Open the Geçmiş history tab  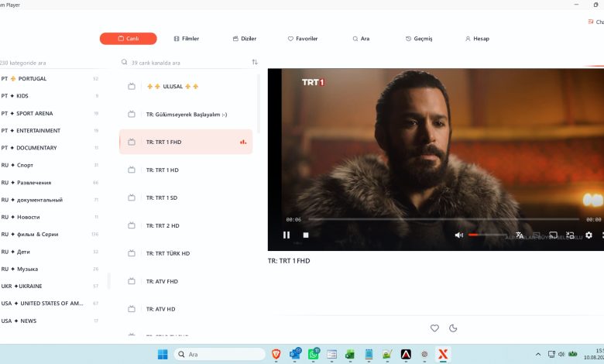click(419, 39)
